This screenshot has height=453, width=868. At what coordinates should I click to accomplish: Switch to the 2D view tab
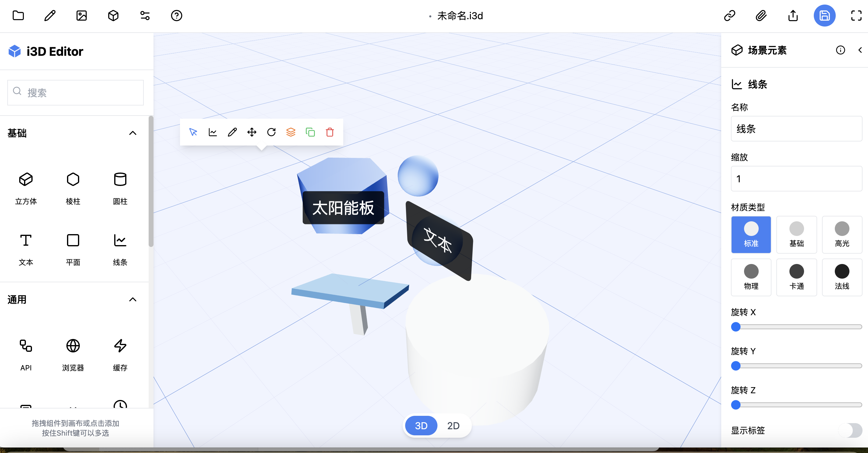point(453,425)
